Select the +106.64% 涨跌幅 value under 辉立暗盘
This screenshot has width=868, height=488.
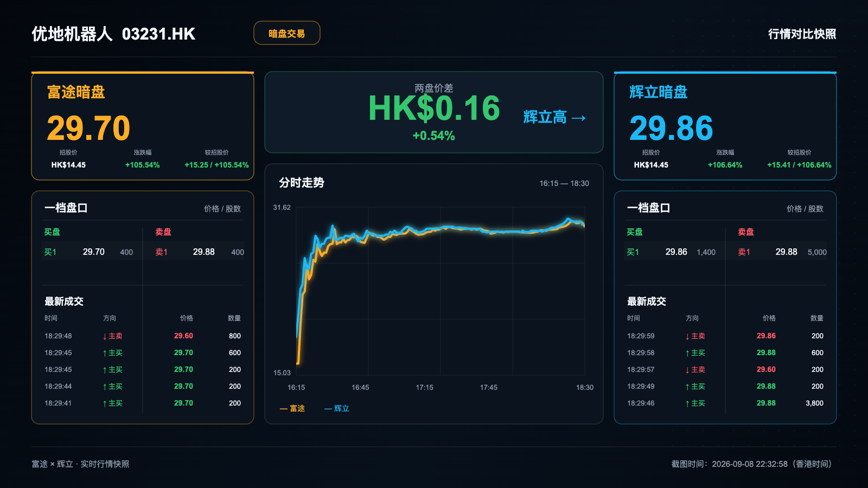coord(725,165)
